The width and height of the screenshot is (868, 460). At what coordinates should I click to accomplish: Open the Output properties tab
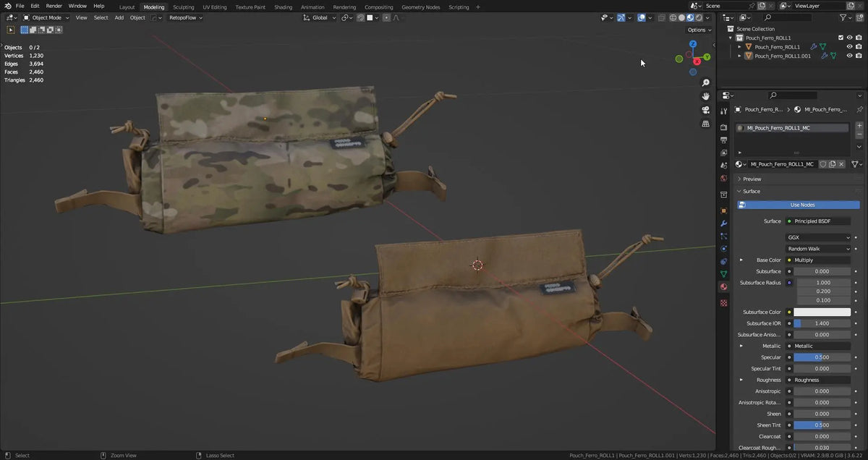(x=723, y=140)
